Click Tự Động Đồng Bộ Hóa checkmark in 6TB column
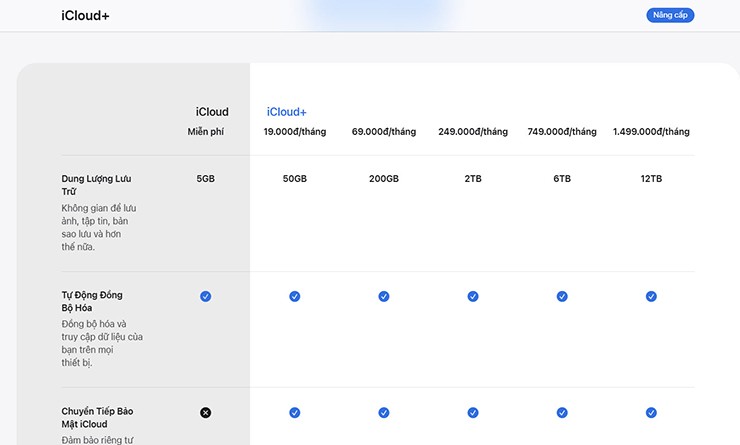The width and height of the screenshot is (740, 445). click(x=562, y=296)
